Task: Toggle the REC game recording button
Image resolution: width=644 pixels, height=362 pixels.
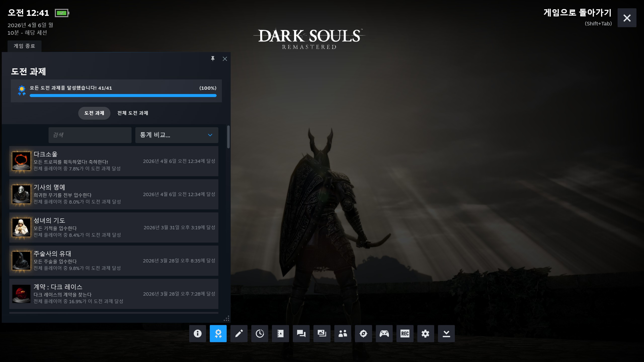Action: click(405, 334)
